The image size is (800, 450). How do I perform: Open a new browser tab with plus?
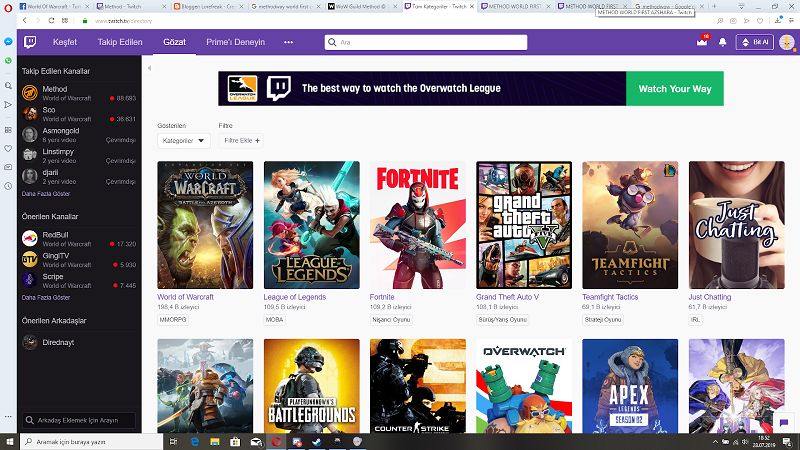tap(714, 6)
